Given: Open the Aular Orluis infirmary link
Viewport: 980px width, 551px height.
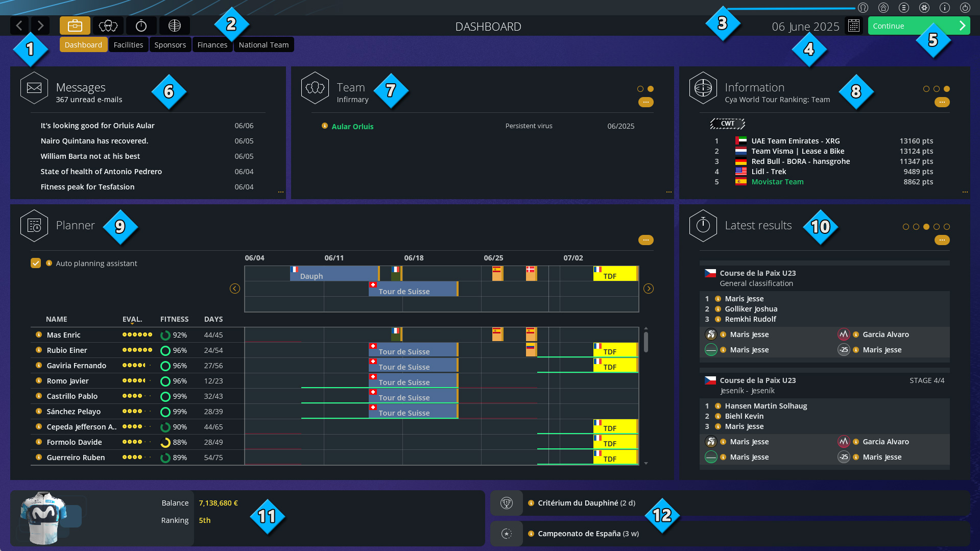Looking at the screenshot, I should [352, 126].
